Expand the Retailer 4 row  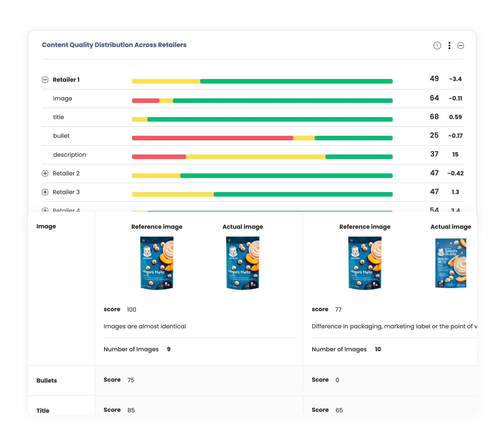[45, 210]
